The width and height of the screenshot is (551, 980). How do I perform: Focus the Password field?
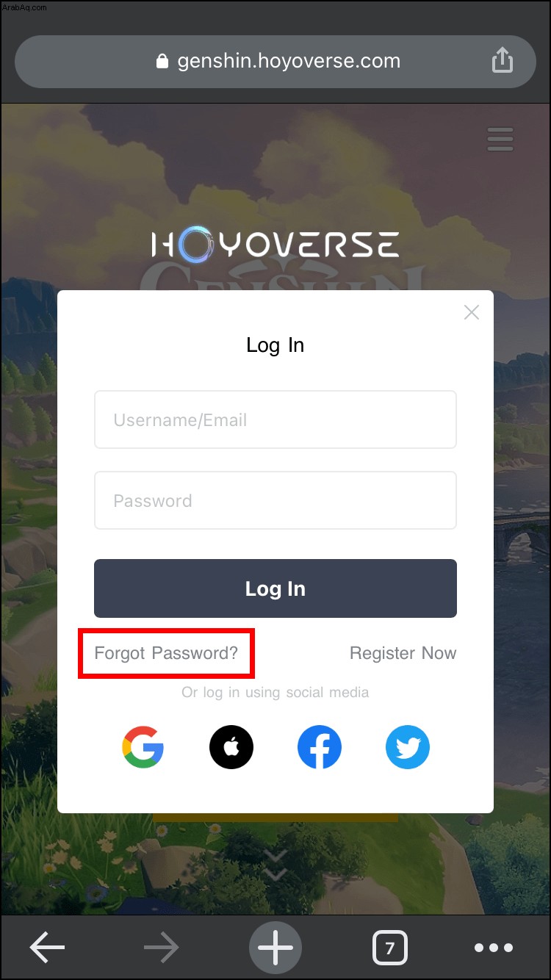pos(275,500)
